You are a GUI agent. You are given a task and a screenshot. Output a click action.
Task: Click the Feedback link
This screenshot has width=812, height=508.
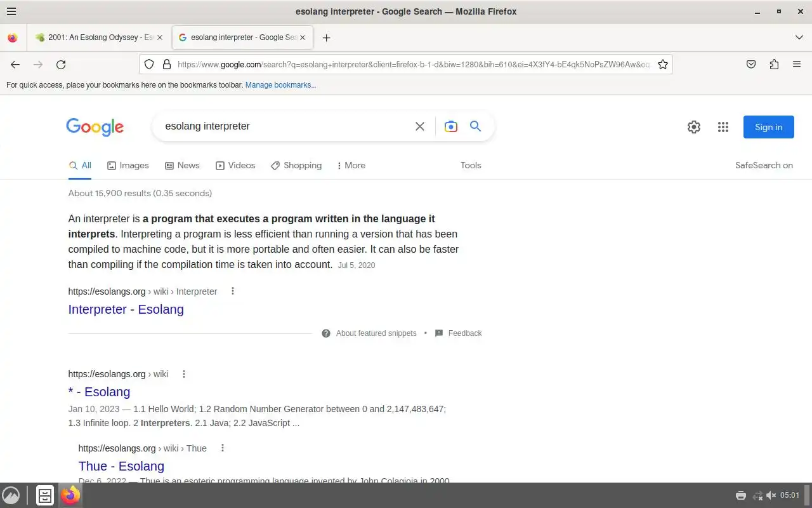pos(465,333)
